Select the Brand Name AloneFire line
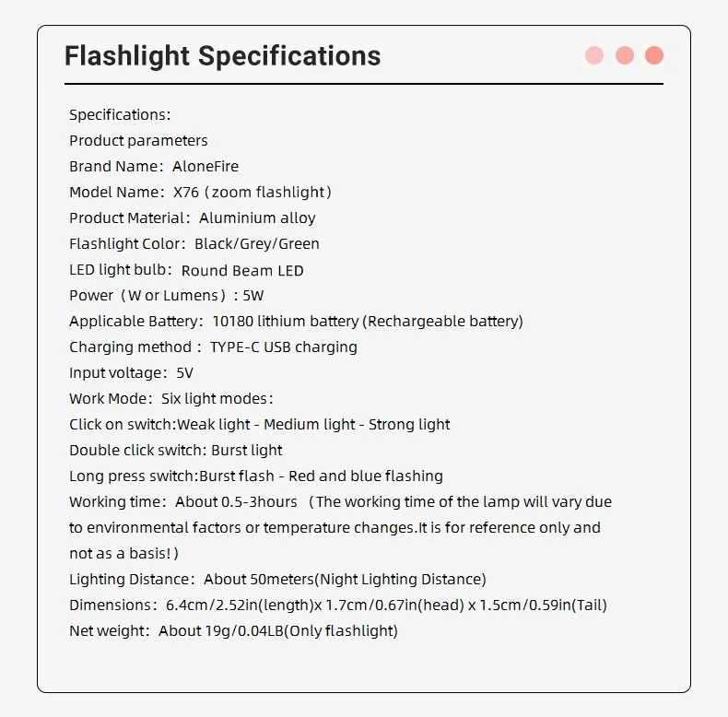The height and width of the screenshot is (717, 728). tap(154, 167)
